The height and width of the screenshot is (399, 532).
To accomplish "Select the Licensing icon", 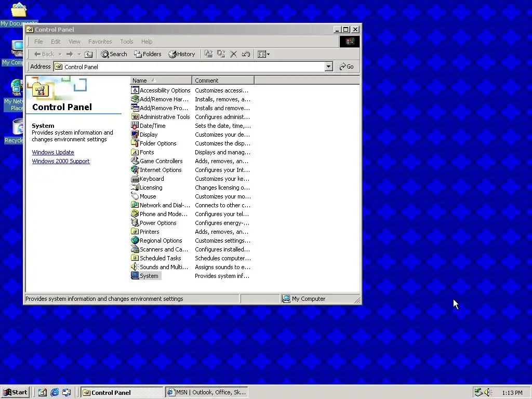I will 135,187.
